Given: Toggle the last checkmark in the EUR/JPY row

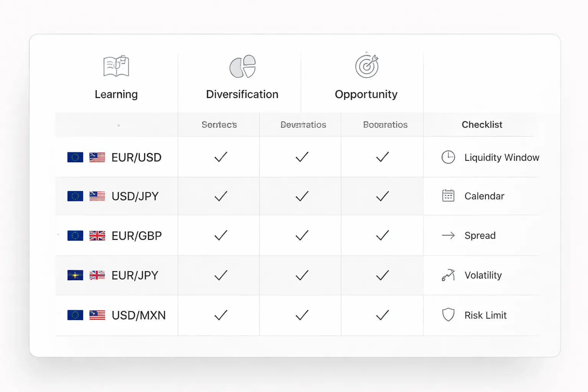Looking at the screenshot, I should click(x=383, y=275).
